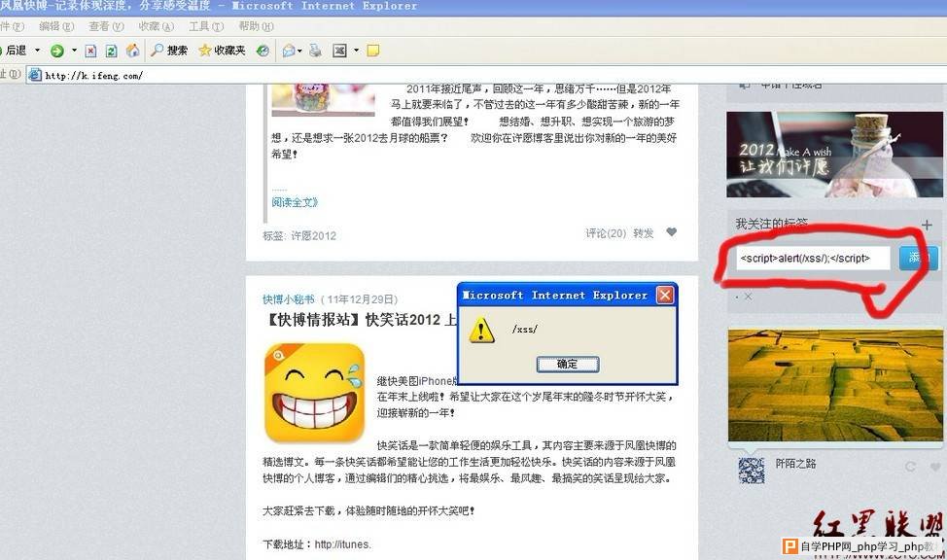The width and height of the screenshot is (947, 560).
Task: Open the Favorites (收藏夹) toolbar button
Action: point(222,51)
